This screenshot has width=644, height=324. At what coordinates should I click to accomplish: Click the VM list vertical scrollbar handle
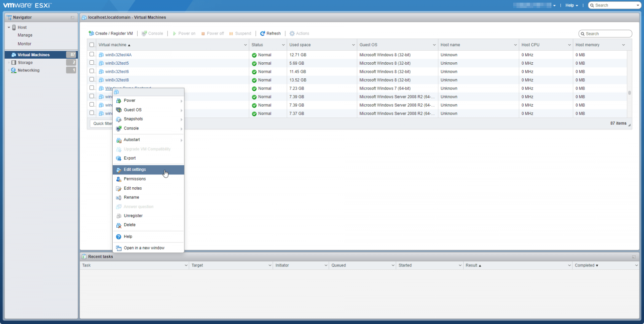(x=630, y=93)
